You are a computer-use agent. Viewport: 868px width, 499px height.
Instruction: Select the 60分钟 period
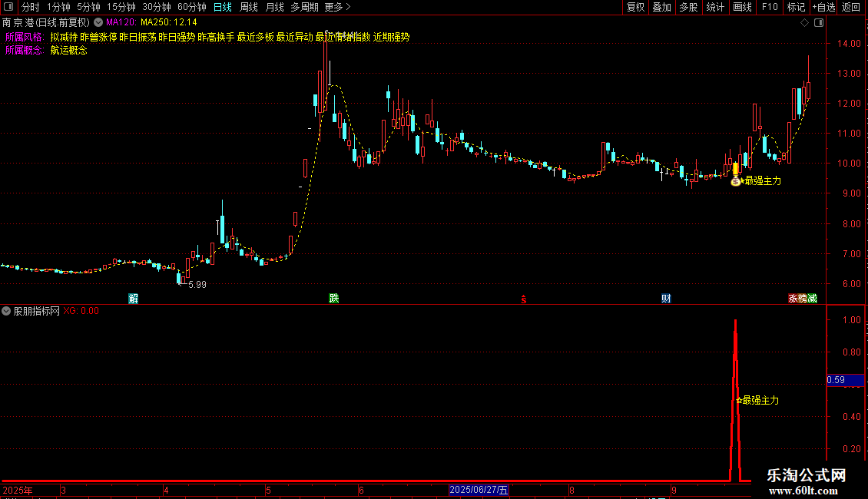(x=192, y=7)
